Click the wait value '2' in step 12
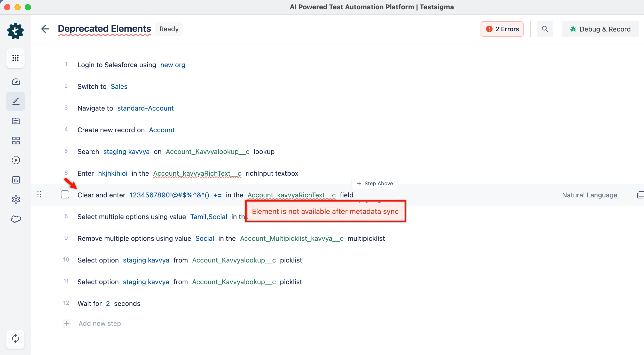The image size is (644, 355). point(108,304)
